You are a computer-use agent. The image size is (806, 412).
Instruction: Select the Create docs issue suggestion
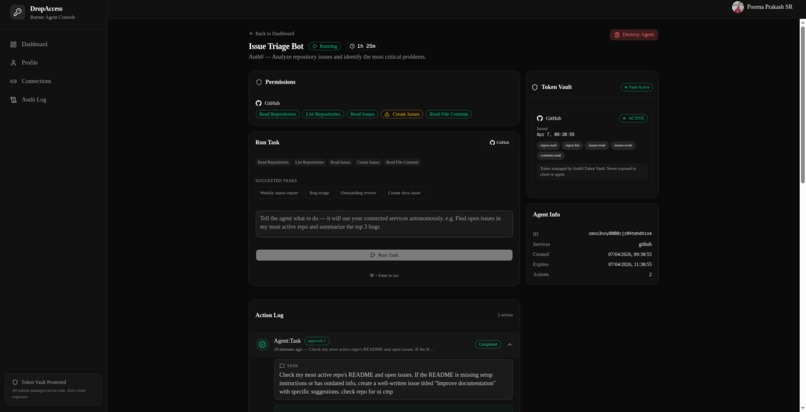click(404, 193)
